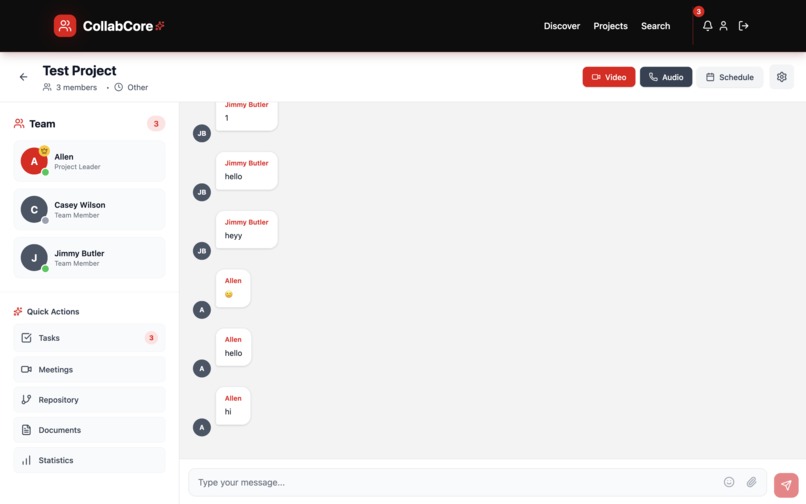Click Jimmy Butler's "hello" message bubble
The width and height of the screenshot is (806, 504).
point(247,171)
